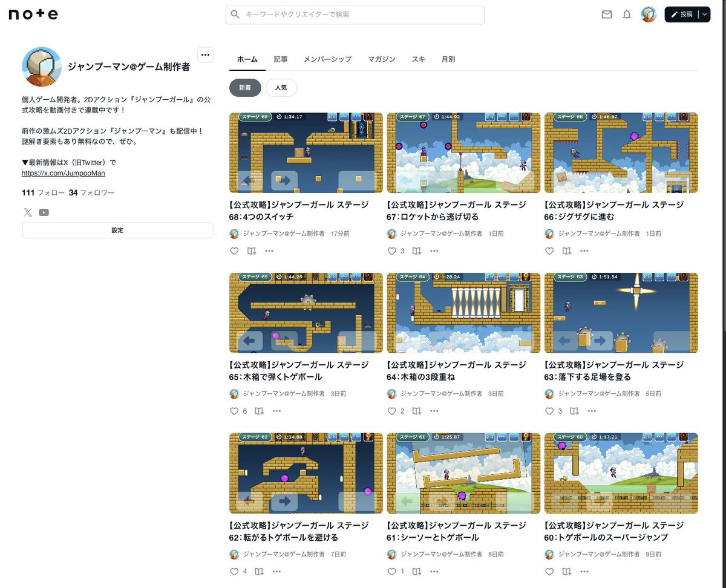Open more options for Stage 65 article
Image resolution: width=726 pixels, height=588 pixels.
(276, 411)
